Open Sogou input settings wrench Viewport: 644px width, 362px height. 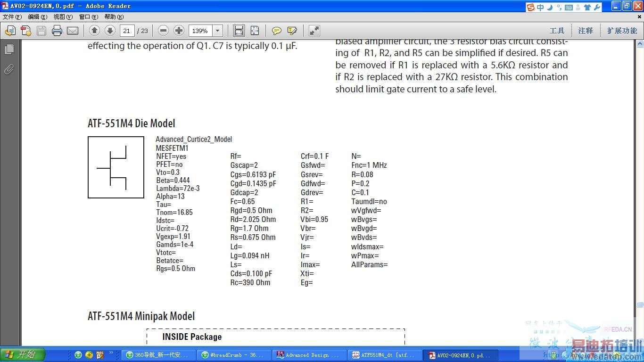coord(597,7)
